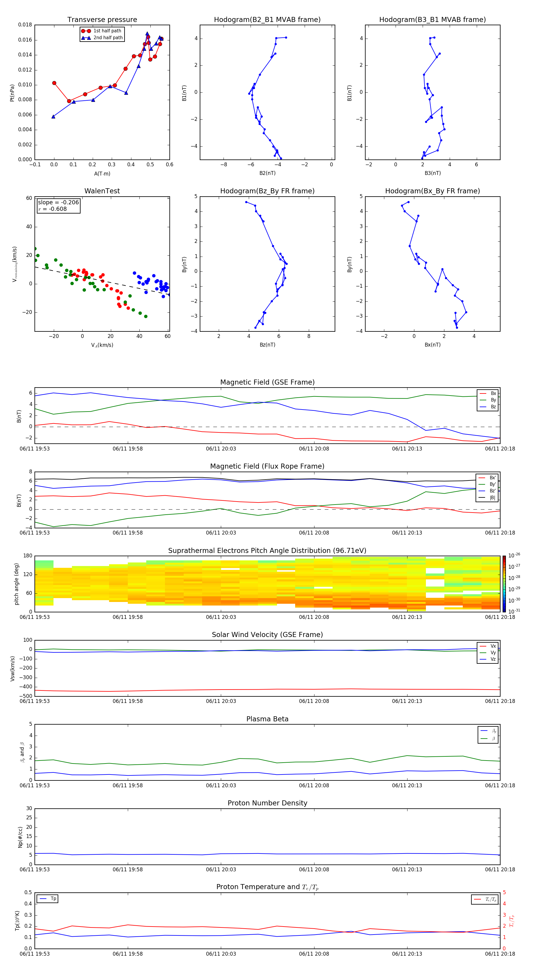This screenshot has width=535, height=980.
Task: Click the red line swatch beside '1st half path'
Action: tap(86, 31)
